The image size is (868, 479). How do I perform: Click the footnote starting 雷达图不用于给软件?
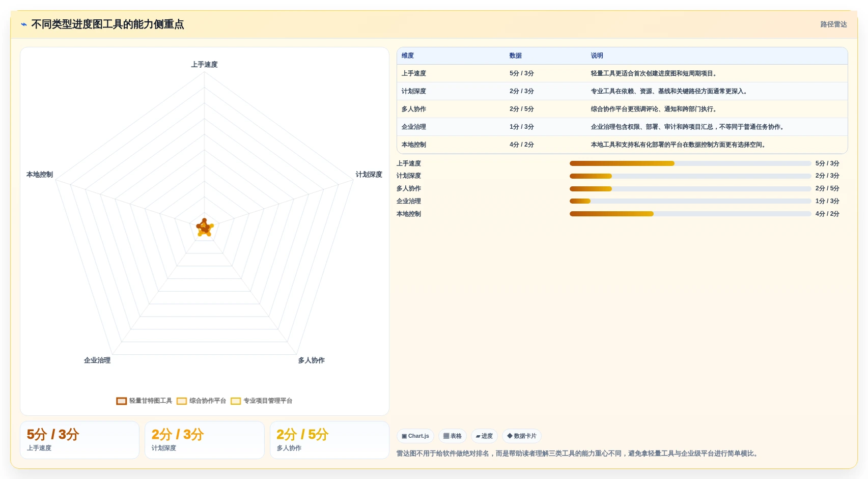[x=578, y=454]
